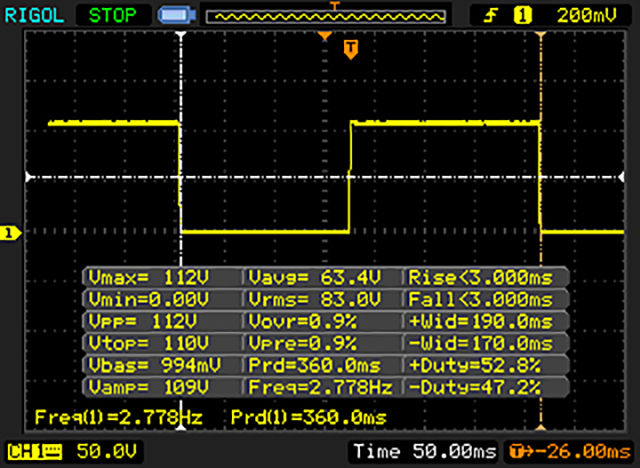This screenshot has height=468, width=640.
Task: Click the CH1 coupling label
Action: coord(35,452)
